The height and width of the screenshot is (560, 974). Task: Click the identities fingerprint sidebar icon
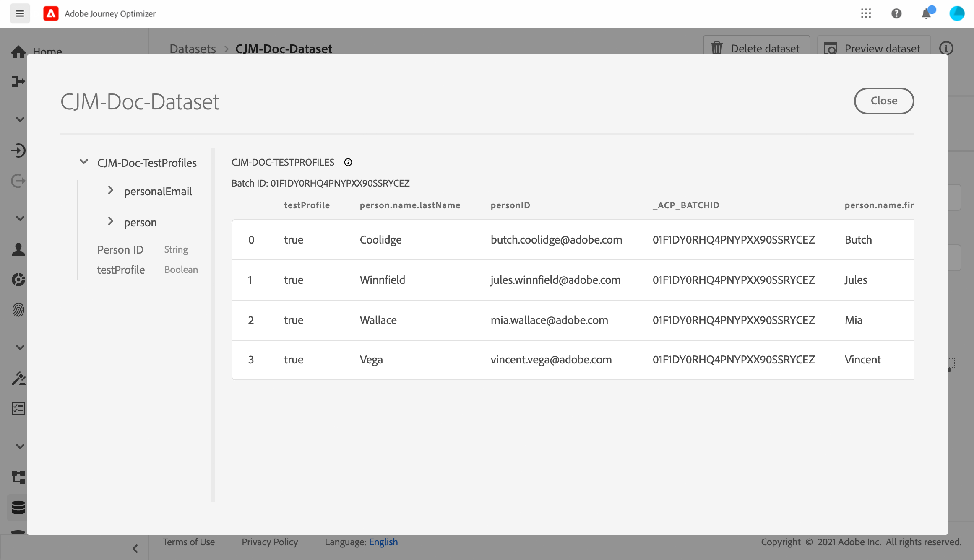[18, 310]
